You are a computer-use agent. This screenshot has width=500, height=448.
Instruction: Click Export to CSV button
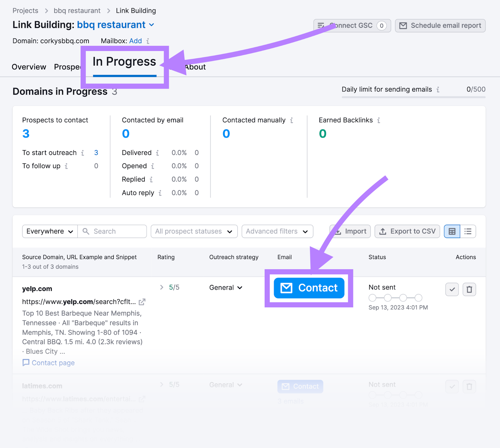(407, 231)
